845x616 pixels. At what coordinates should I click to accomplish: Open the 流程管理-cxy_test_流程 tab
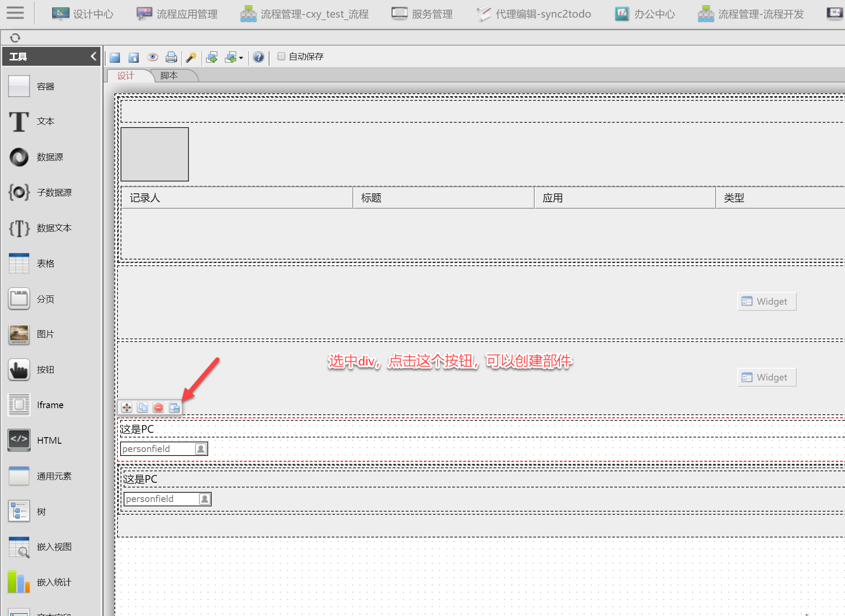click(304, 14)
